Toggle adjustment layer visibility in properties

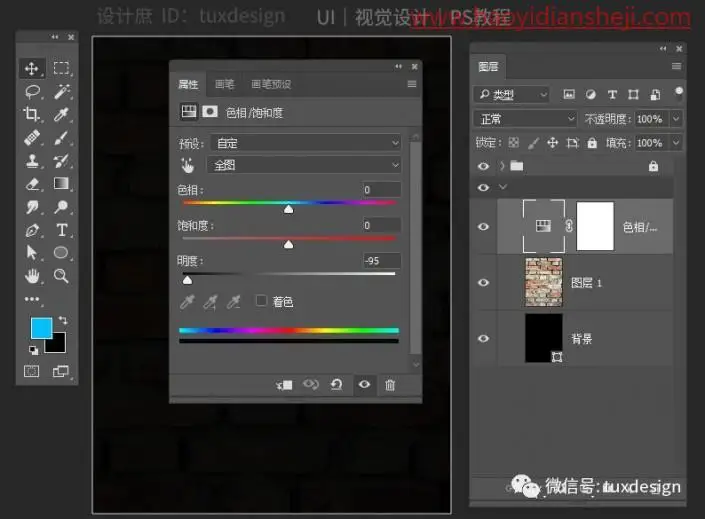coord(364,385)
